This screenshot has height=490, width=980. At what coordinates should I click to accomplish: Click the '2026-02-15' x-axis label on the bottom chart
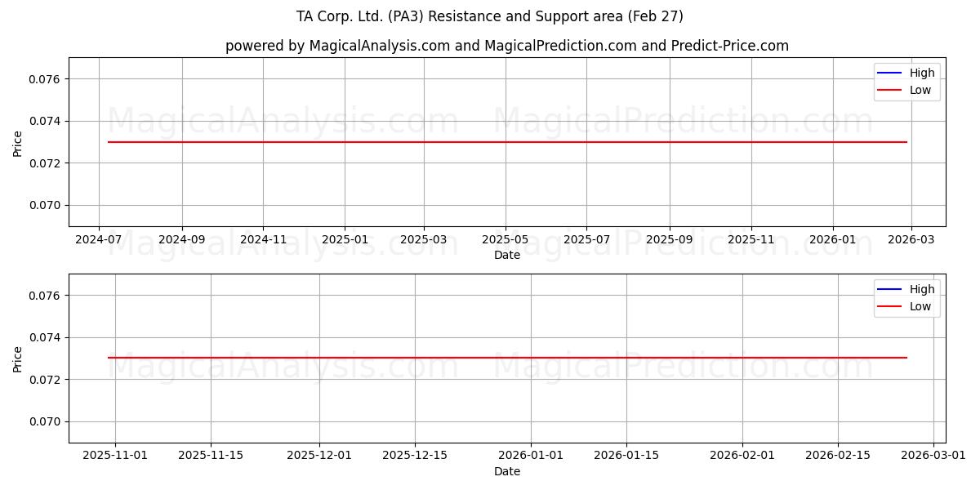tap(838, 456)
